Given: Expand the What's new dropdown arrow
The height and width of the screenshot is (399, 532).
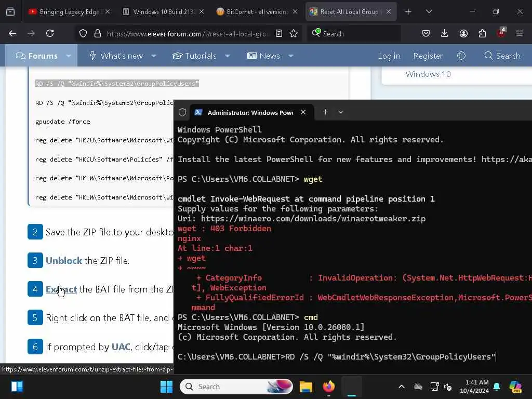Looking at the screenshot, I should 154,56.
